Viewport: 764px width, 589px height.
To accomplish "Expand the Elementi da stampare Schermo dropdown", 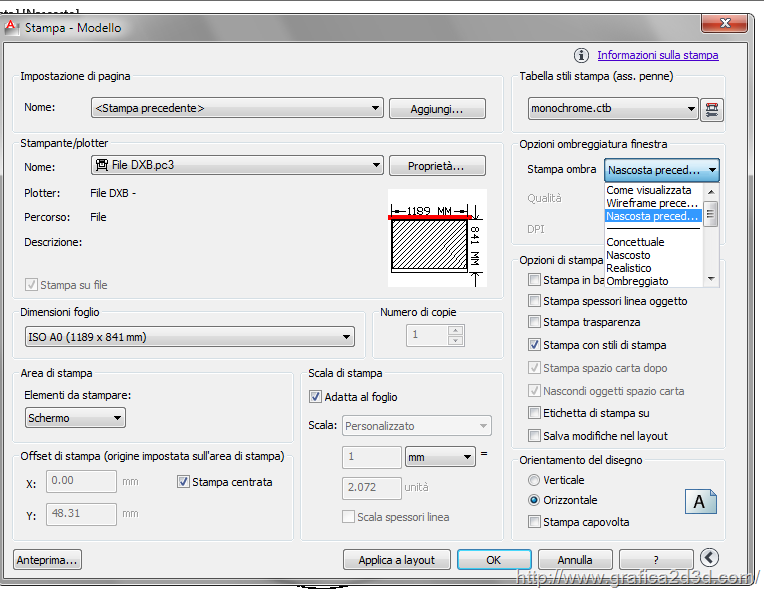I will click(75, 418).
